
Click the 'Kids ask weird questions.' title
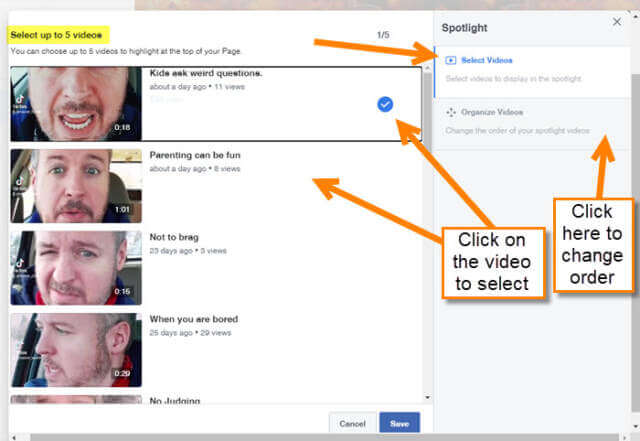pos(206,73)
